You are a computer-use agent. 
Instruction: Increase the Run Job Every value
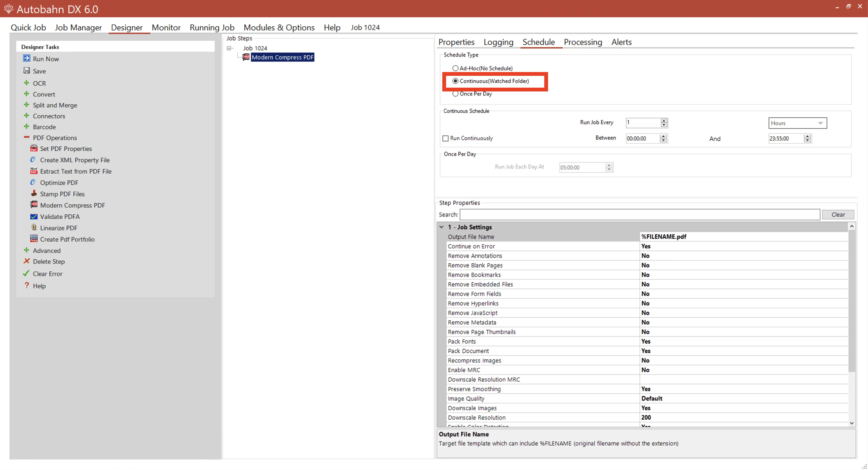(664, 120)
